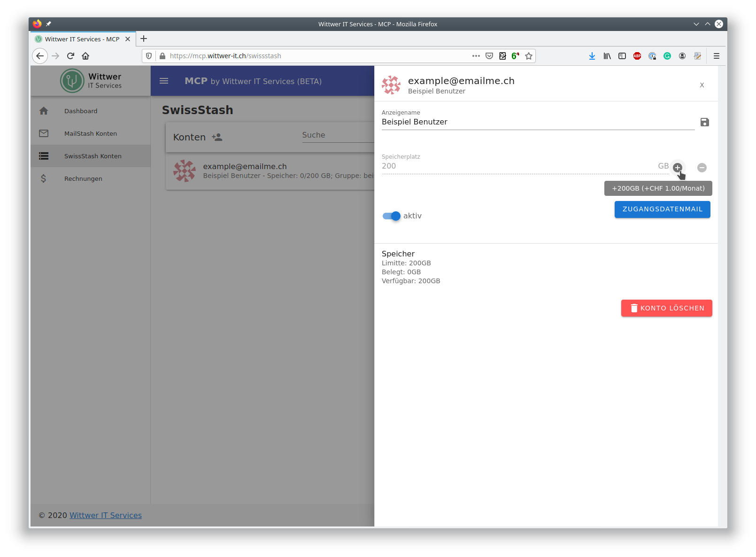Open Dashboard in the sidebar

[x=91, y=111]
